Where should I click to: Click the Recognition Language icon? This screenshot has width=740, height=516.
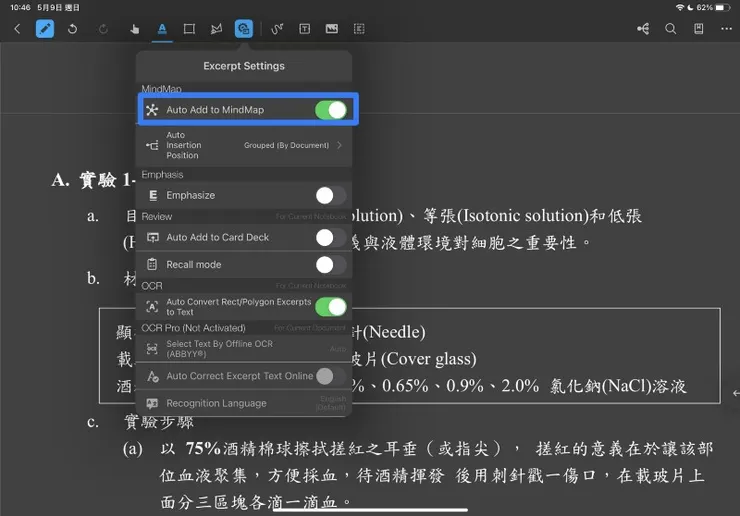(x=152, y=403)
